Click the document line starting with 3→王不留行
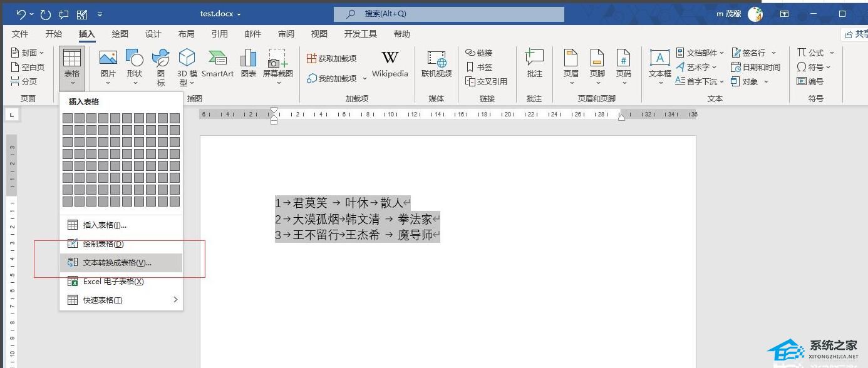The width and height of the screenshot is (868, 368). pos(358,235)
